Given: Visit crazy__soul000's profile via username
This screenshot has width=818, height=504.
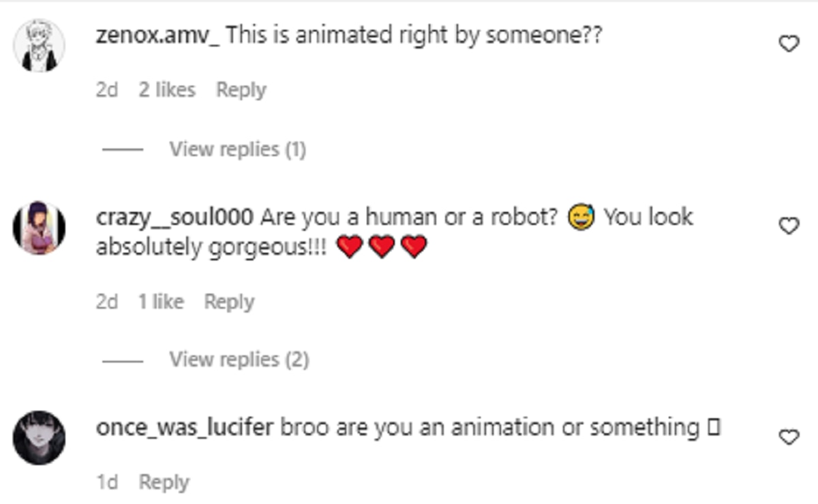Looking at the screenshot, I should pyautogui.click(x=175, y=217).
